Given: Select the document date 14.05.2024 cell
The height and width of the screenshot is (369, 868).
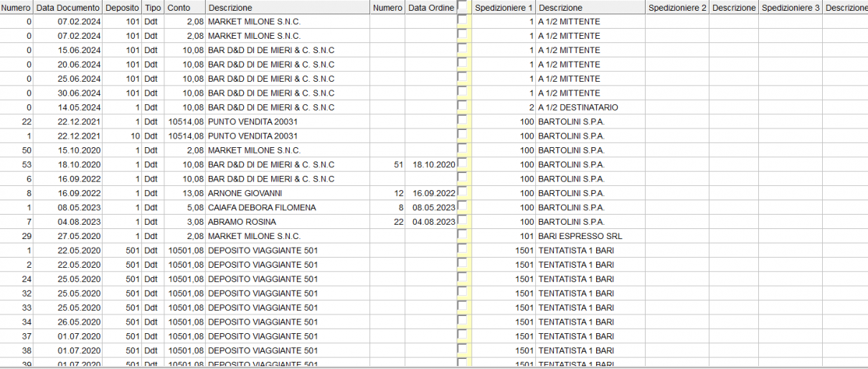Looking at the screenshot, I should click(x=79, y=107).
